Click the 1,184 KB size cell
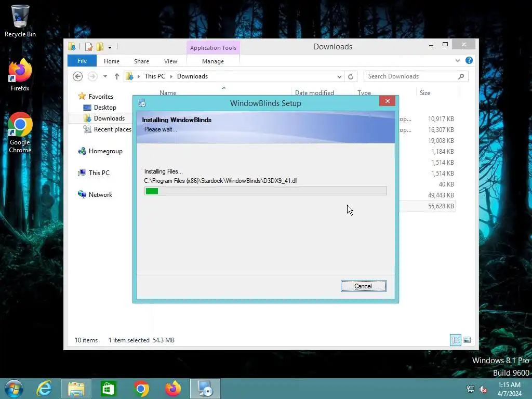This screenshot has height=399, width=532. click(x=443, y=151)
